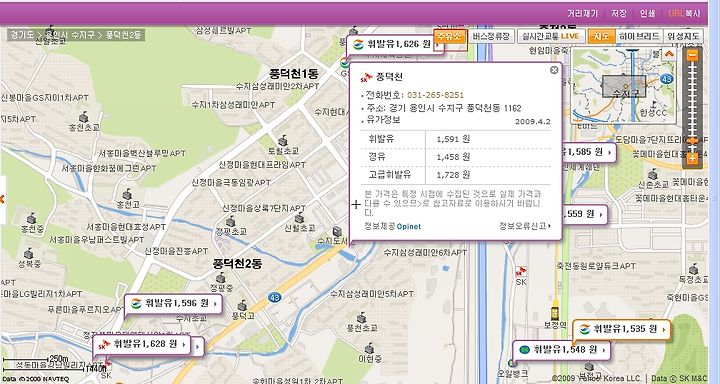Click the minus button on the zoom bar
This screenshot has height=384, width=720.
(692, 56)
